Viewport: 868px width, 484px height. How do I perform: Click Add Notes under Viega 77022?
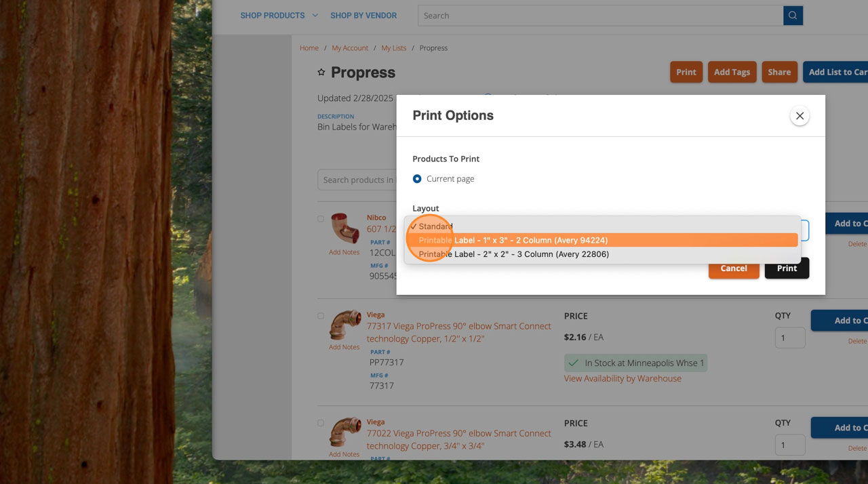tap(344, 454)
